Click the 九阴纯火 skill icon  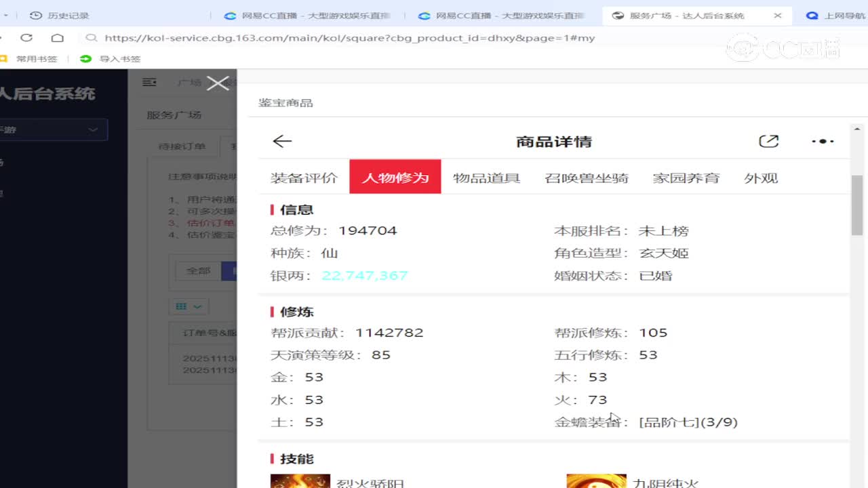[596, 481]
